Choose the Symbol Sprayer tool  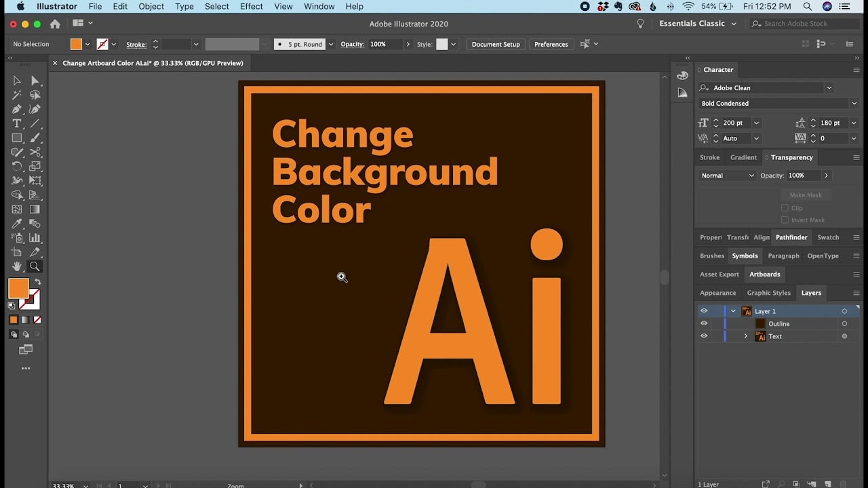click(x=17, y=238)
